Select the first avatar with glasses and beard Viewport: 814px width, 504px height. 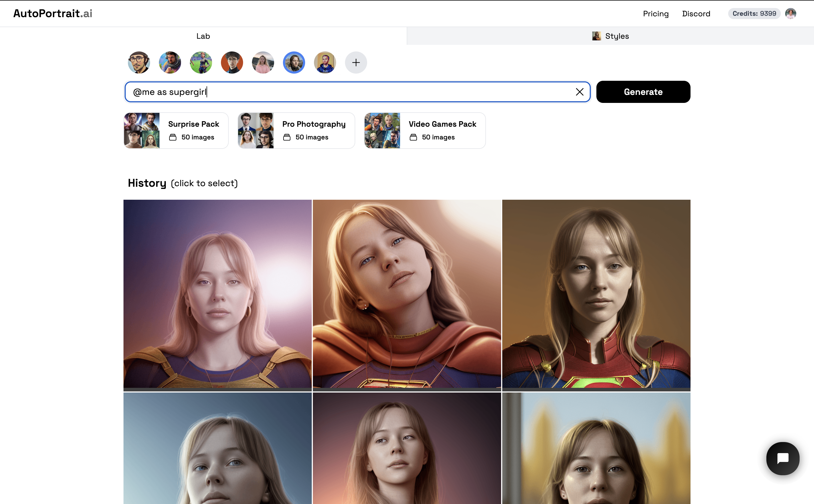(x=139, y=62)
